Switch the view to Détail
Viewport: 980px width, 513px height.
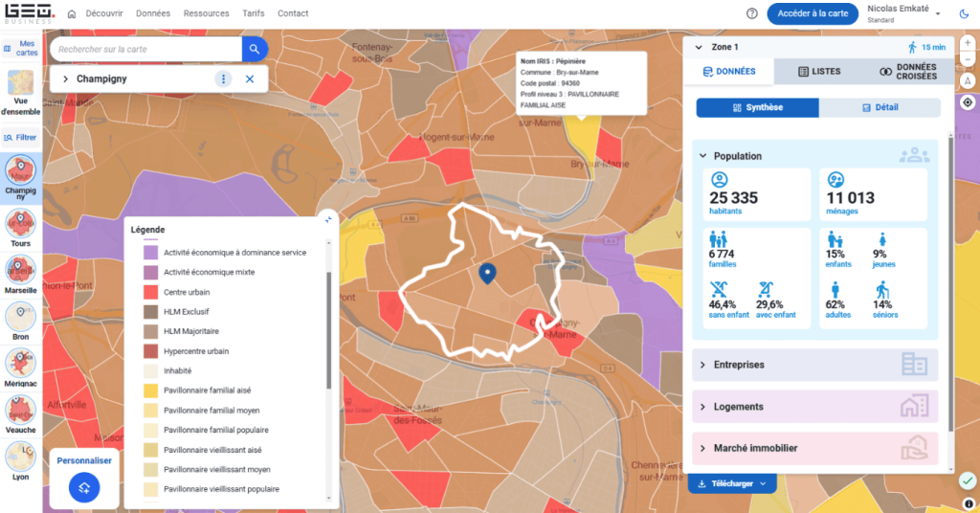click(880, 107)
